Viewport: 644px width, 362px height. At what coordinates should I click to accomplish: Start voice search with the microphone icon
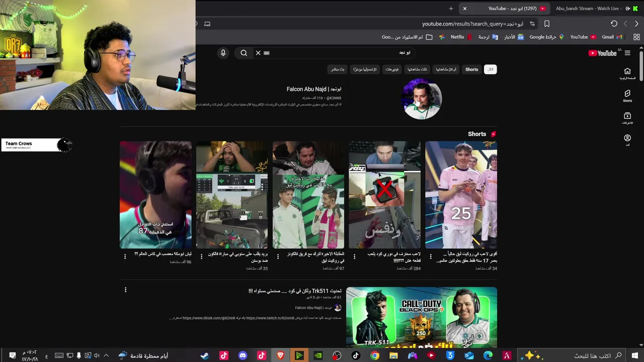(x=223, y=53)
